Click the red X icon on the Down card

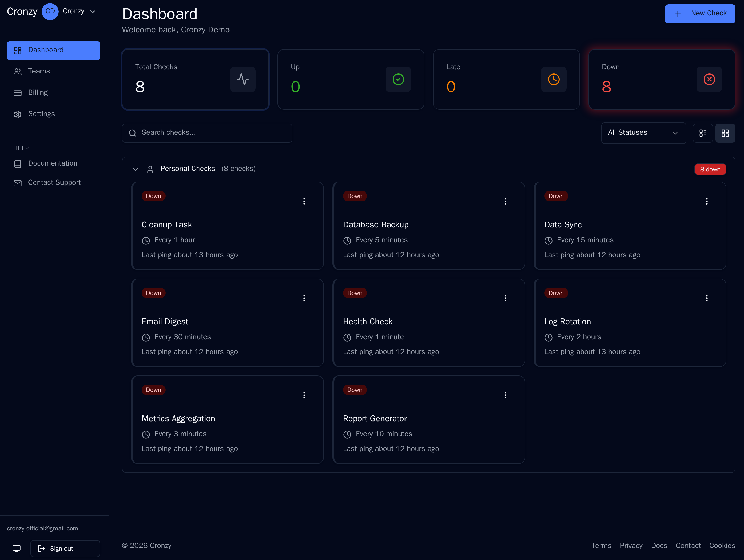tap(709, 79)
